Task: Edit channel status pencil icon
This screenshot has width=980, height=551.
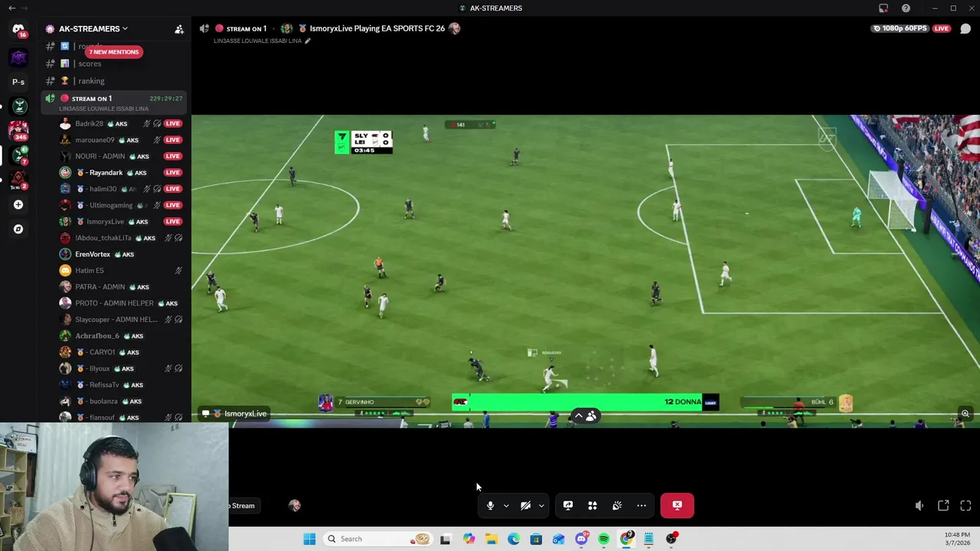Action: [x=308, y=41]
